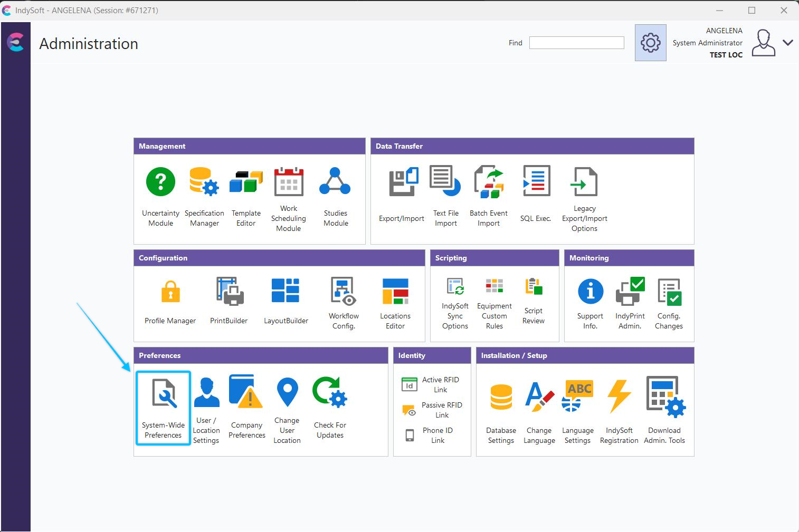
Task: Open Profile Manager lock icon
Action: click(x=170, y=292)
